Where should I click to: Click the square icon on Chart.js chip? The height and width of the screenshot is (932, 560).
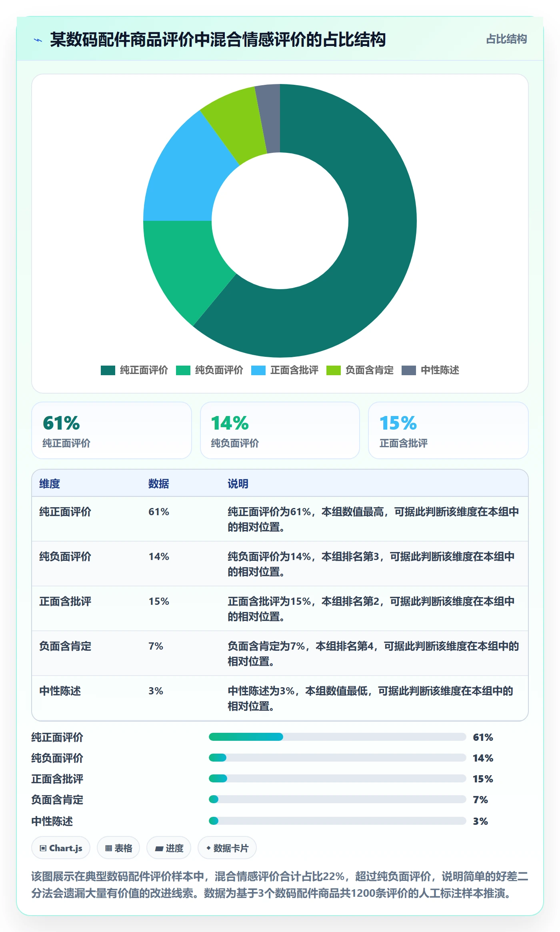click(x=43, y=848)
